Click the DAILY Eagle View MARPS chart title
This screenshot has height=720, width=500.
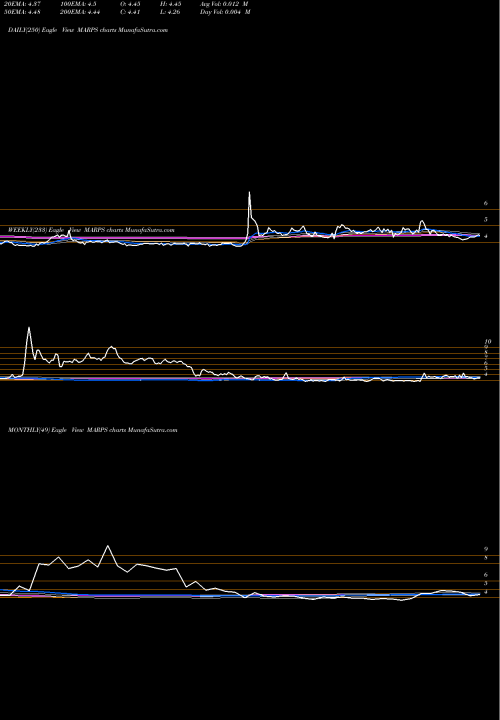(x=88, y=29)
